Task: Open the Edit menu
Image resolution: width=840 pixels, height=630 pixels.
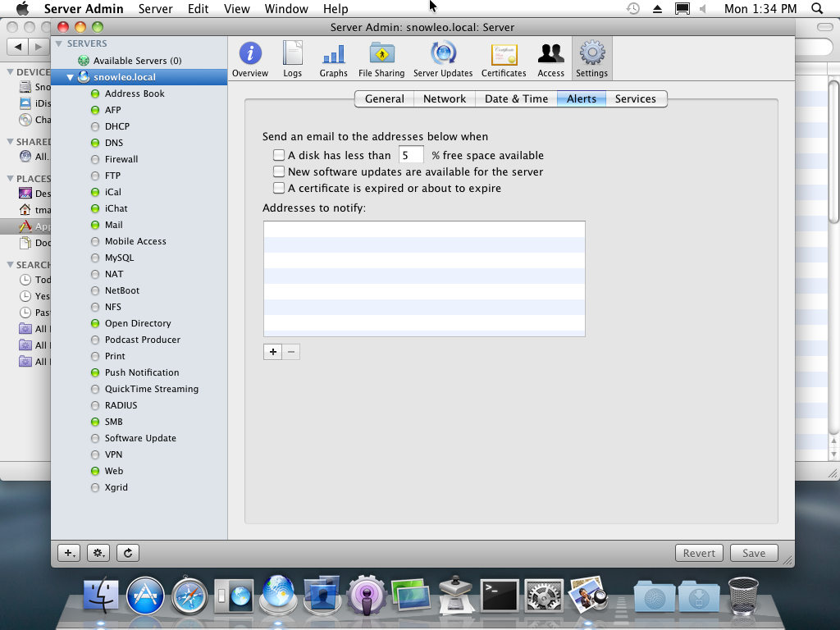Action: click(198, 8)
